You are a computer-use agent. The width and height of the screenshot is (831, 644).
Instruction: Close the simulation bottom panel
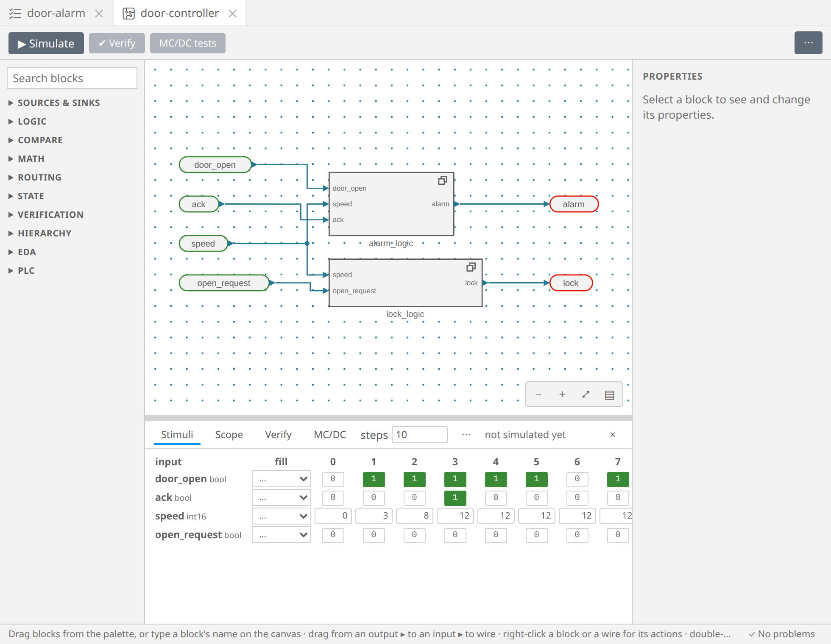coord(613,435)
